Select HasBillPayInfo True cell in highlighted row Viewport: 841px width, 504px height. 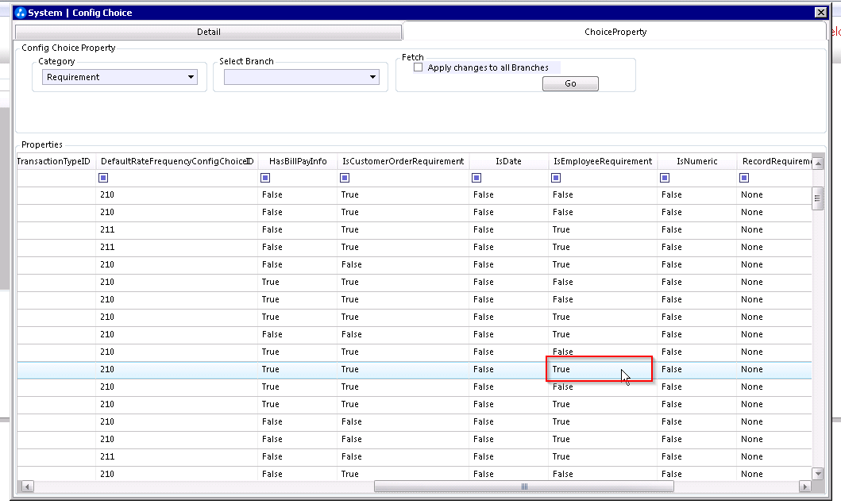[x=298, y=369]
